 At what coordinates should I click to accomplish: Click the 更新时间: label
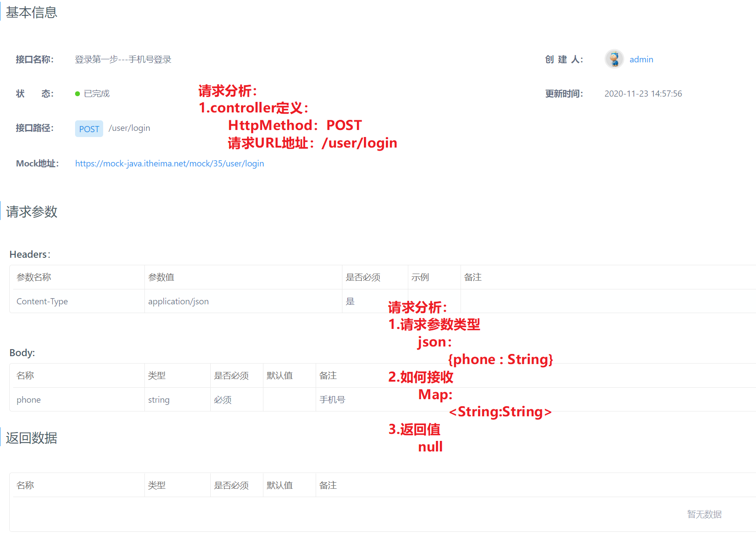[564, 94]
